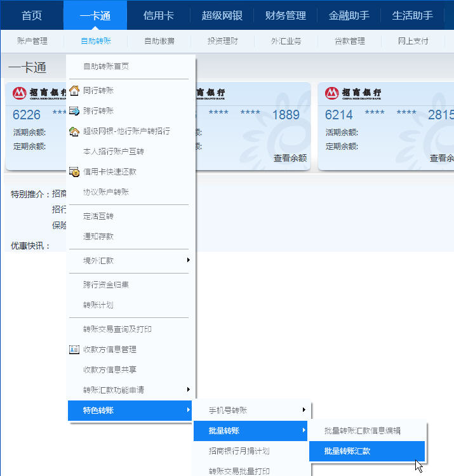
Task: Choose 批量转账汇款信息编辑 menu entry
Action: 362,430
